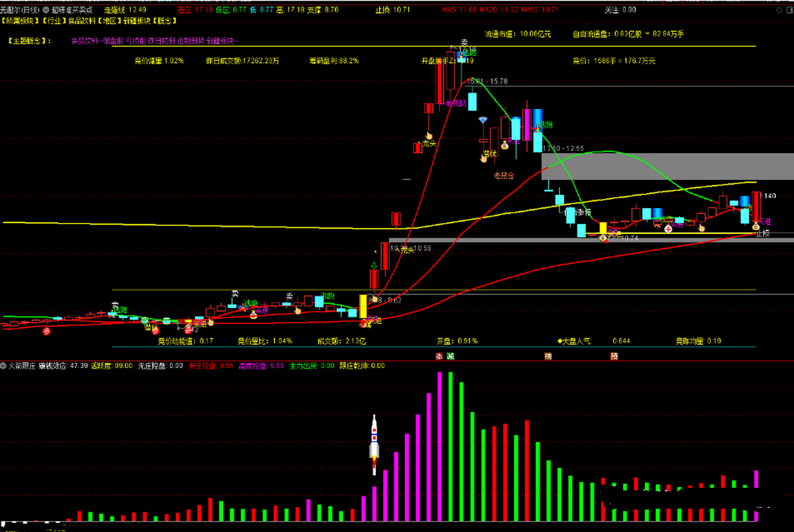
Task: Click the diamond icon at top right
Action: (x=779, y=10)
